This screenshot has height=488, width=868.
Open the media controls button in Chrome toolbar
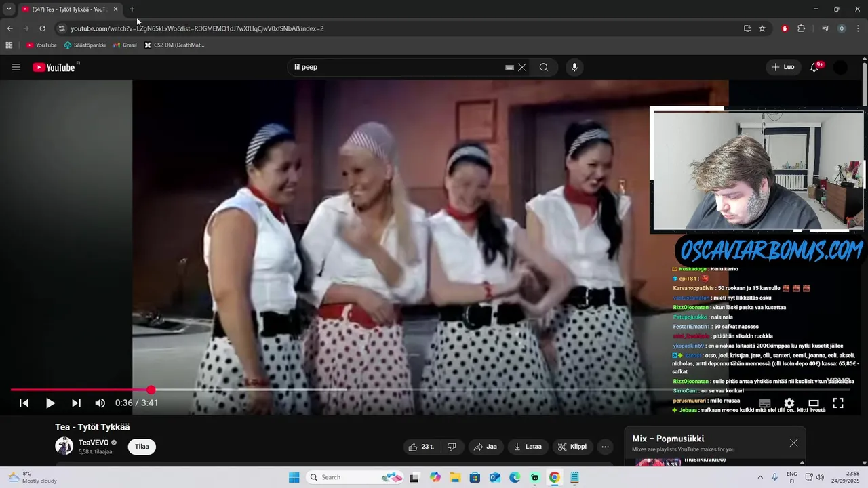coord(825,28)
